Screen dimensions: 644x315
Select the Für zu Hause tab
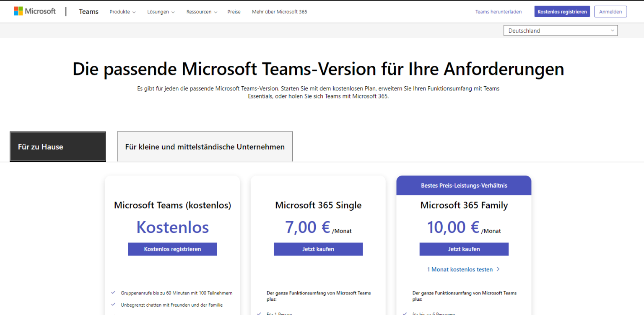[58, 147]
